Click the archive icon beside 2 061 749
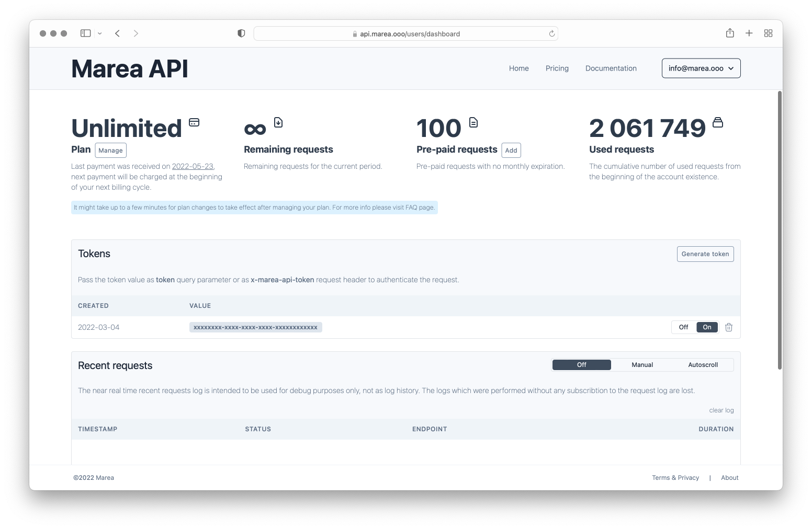The image size is (812, 529). (718, 122)
